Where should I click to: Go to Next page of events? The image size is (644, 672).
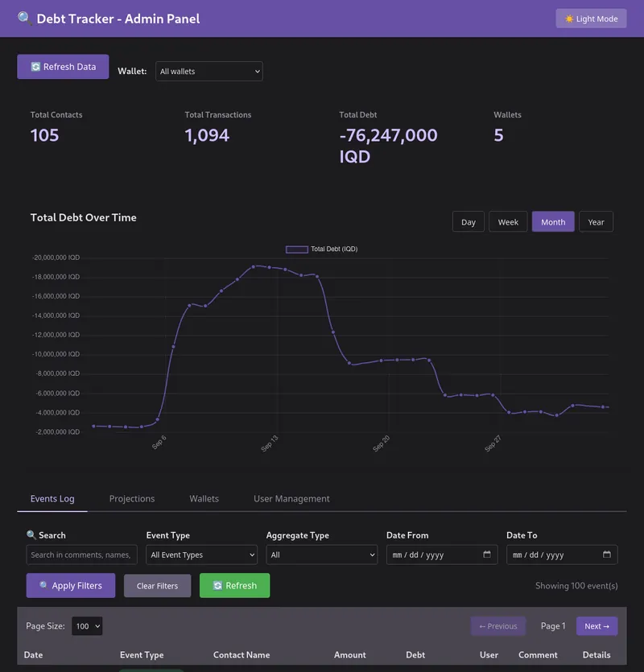click(597, 626)
